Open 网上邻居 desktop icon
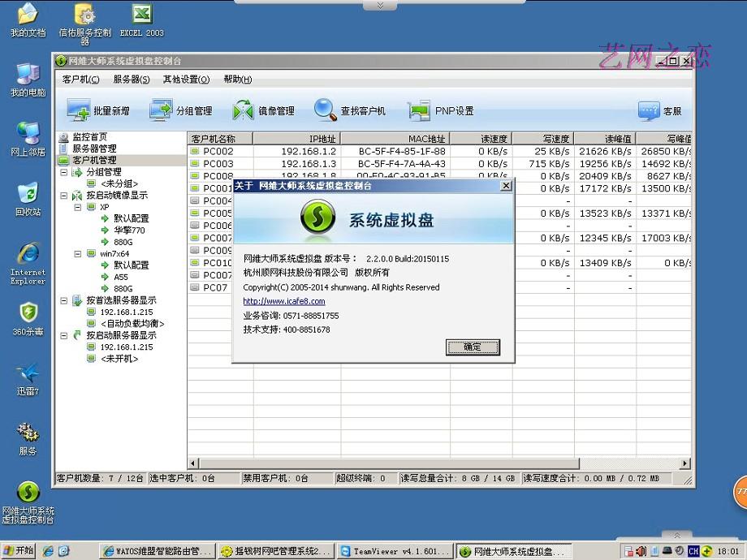 (28, 139)
